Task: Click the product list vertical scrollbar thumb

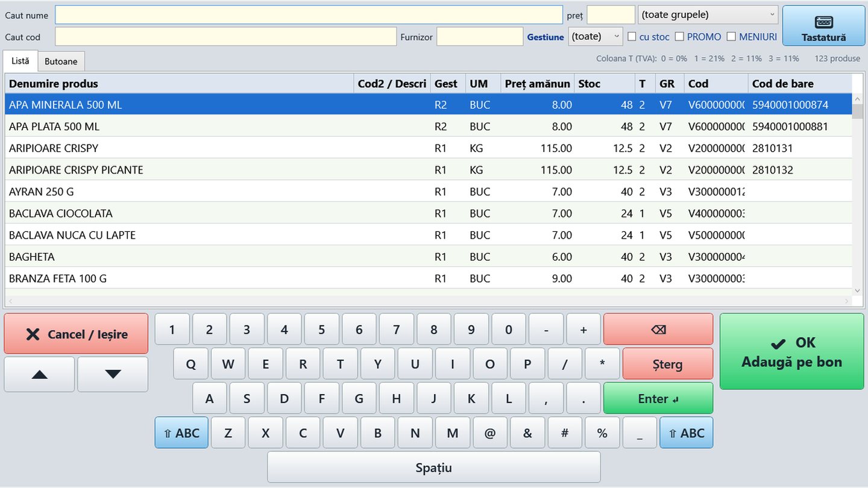Action: point(858,111)
